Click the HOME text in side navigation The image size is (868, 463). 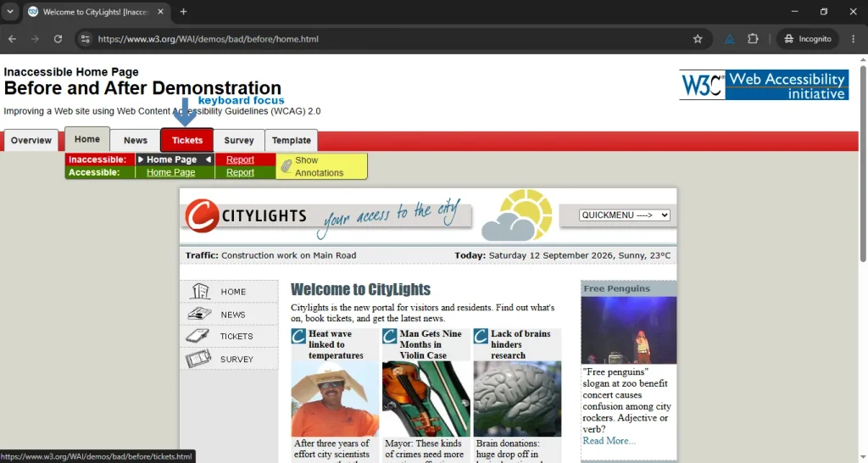coord(233,292)
